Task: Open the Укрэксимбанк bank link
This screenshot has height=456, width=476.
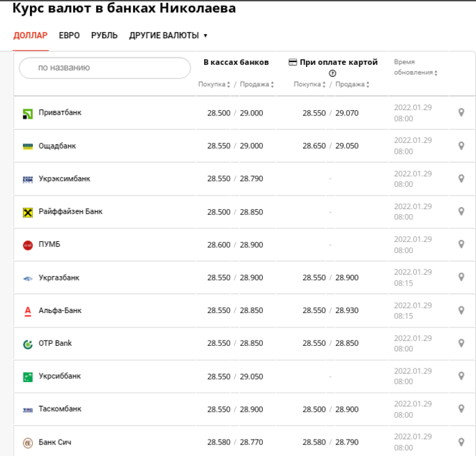Action: (x=64, y=179)
